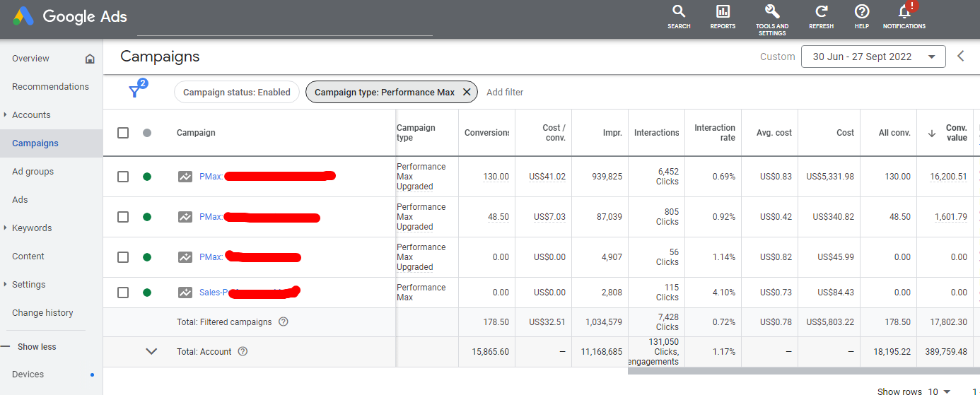This screenshot has height=395, width=980.
Task: Check the Sales-P campaign row checkbox
Action: click(x=123, y=293)
